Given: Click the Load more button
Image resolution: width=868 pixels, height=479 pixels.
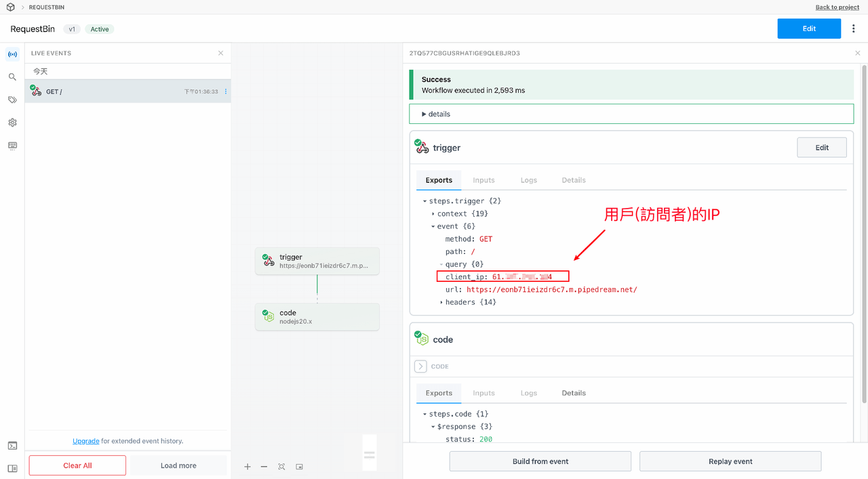Looking at the screenshot, I should [178, 465].
